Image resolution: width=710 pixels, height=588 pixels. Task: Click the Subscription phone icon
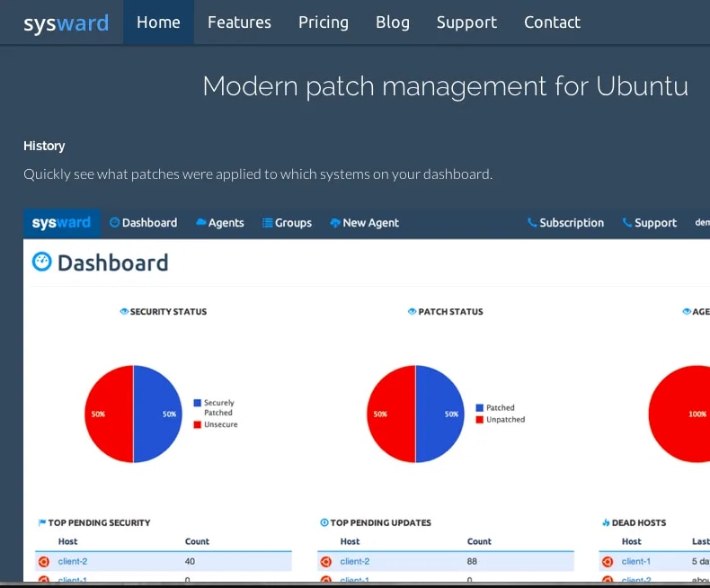(532, 222)
